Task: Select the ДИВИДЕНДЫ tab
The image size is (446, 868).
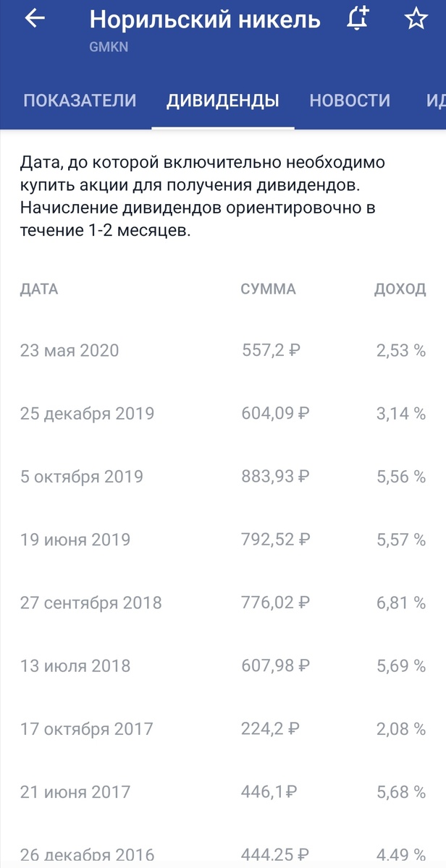Action: (222, 101)
